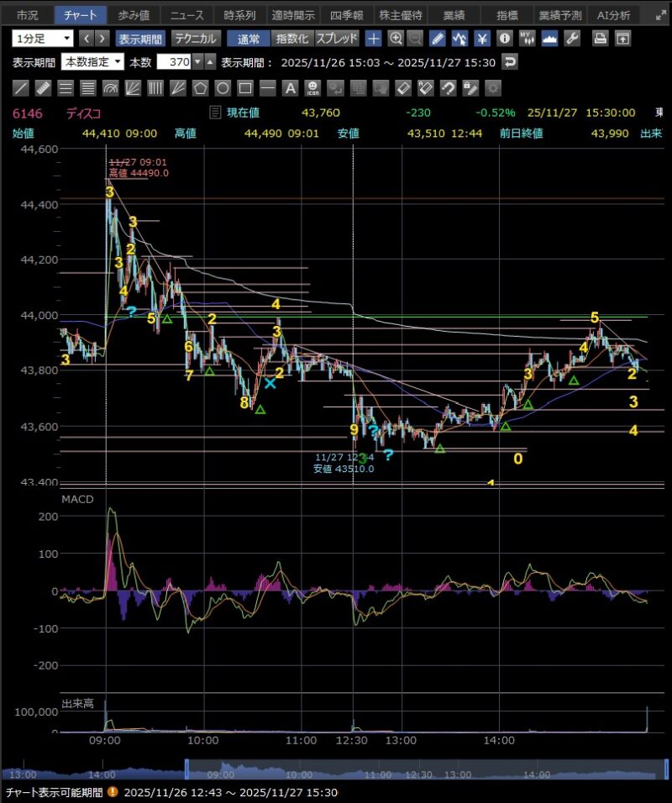Click the テクニカル button
The image size is (672, 803).
pos(197,39)
